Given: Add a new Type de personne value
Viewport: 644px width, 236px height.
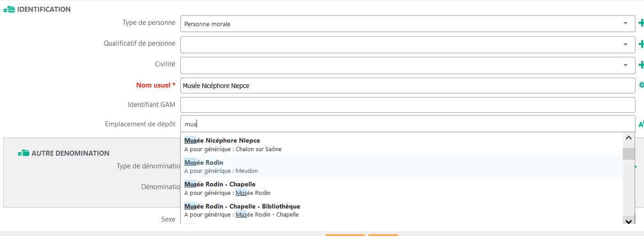Looking at the screenshot, I should [641, 23].
